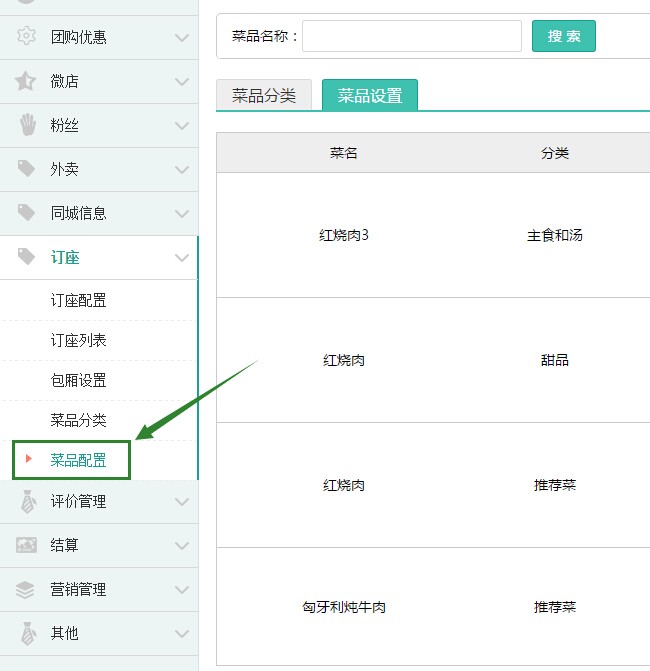Click the tag icon beside 外卖

[26, 169]
